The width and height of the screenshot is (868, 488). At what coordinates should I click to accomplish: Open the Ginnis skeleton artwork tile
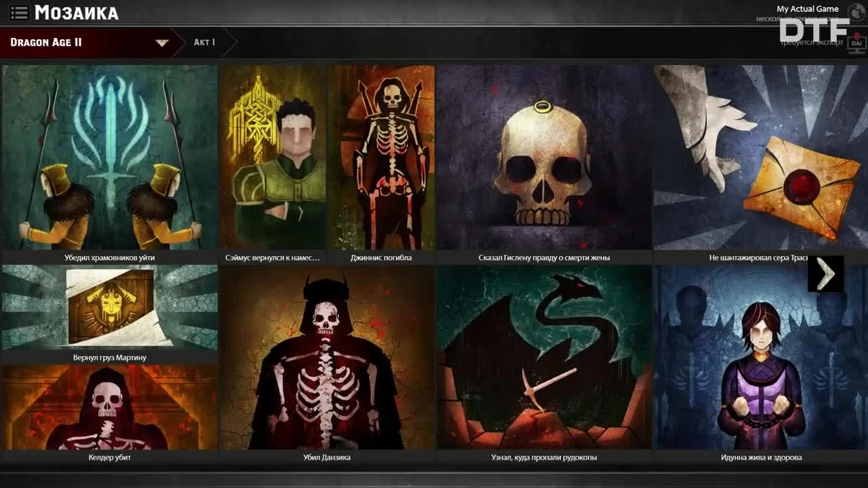pyautogui.click(x=381, y=157)
